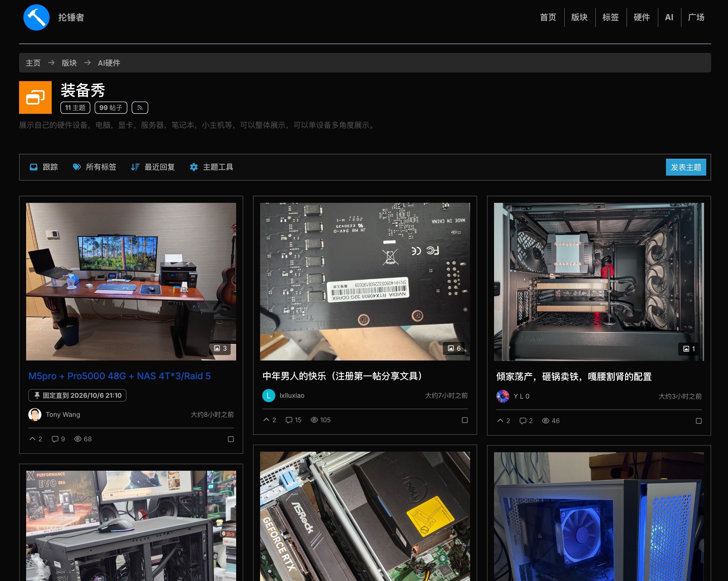Open topic M5pro + Pro5000 48G link
Image resolution: width=728 pixels, height=581 pixels.
(x=119, y=376)
